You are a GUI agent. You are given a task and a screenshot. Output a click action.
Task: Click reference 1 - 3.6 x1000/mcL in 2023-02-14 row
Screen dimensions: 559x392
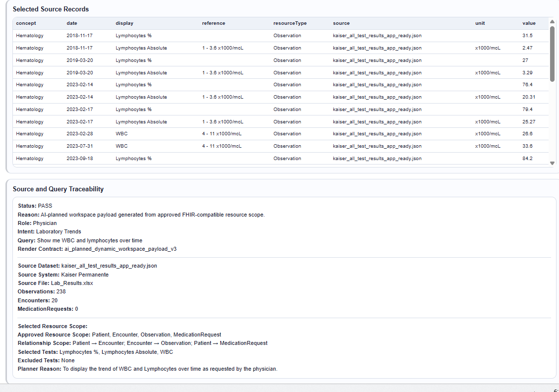pos(222,97)
